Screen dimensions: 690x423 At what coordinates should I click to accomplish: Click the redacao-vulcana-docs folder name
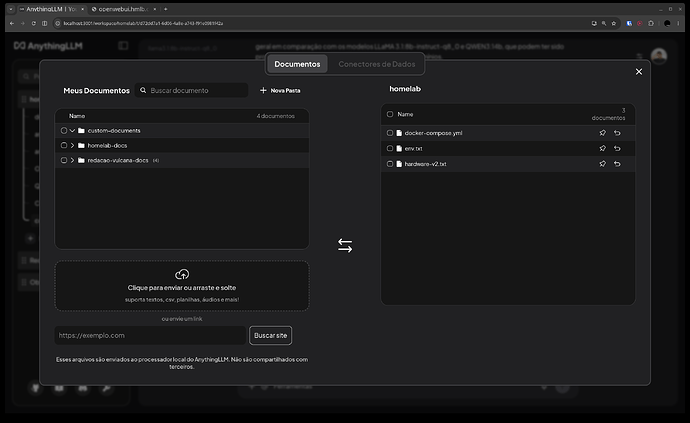coord(118,160)
